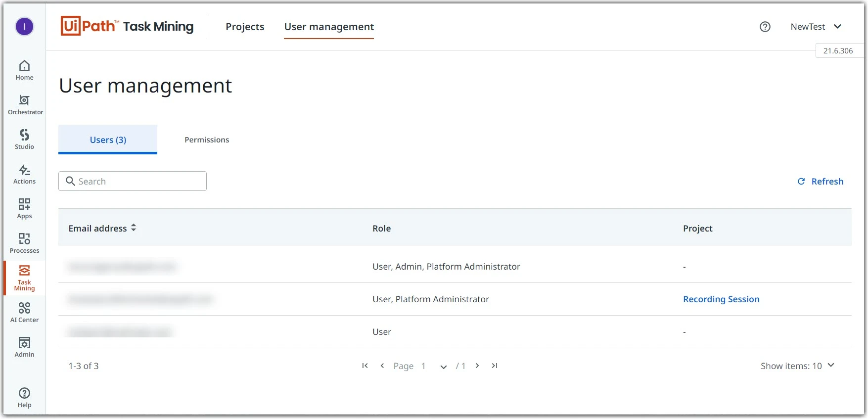Click the Refresh button label

(x=827, y=182)
